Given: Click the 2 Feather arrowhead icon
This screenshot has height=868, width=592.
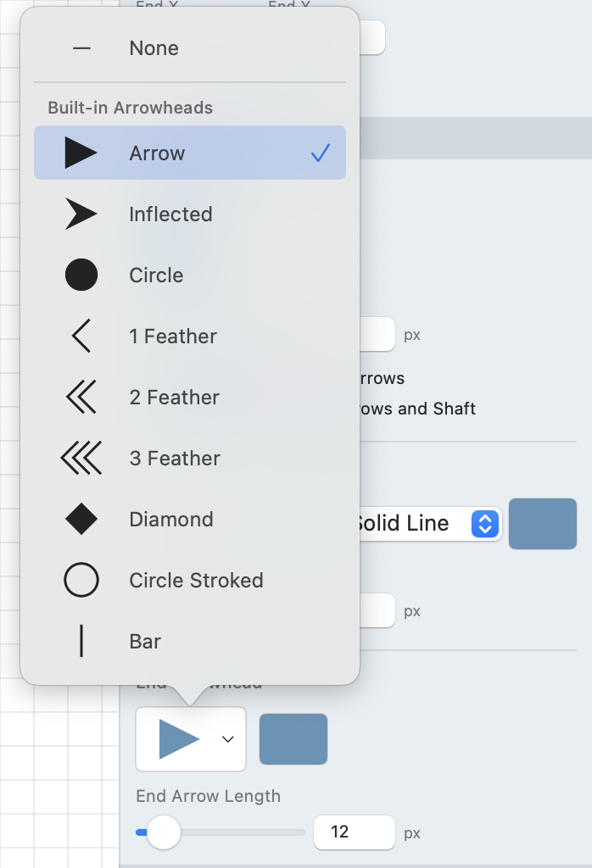Looking at the screenshot, I should [81, 398].
